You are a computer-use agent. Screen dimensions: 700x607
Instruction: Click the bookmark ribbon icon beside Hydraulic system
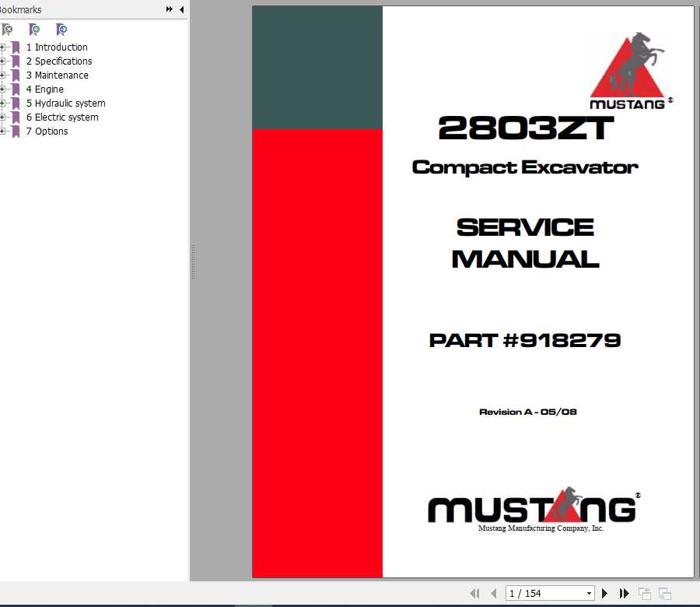(16, 104)
